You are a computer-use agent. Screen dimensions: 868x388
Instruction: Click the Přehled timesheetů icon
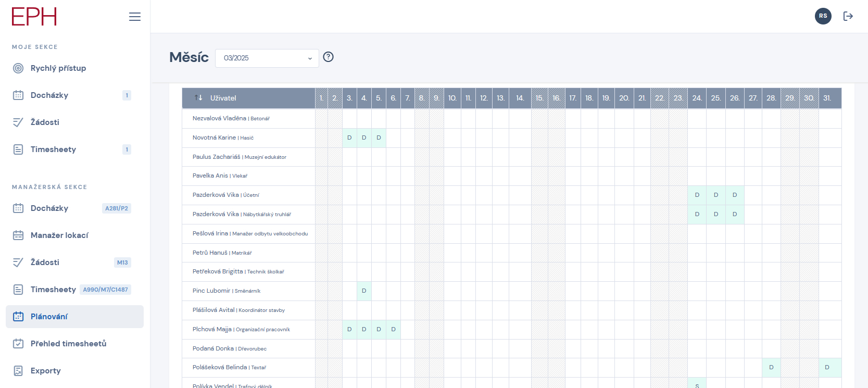click(x=18, y=344)
